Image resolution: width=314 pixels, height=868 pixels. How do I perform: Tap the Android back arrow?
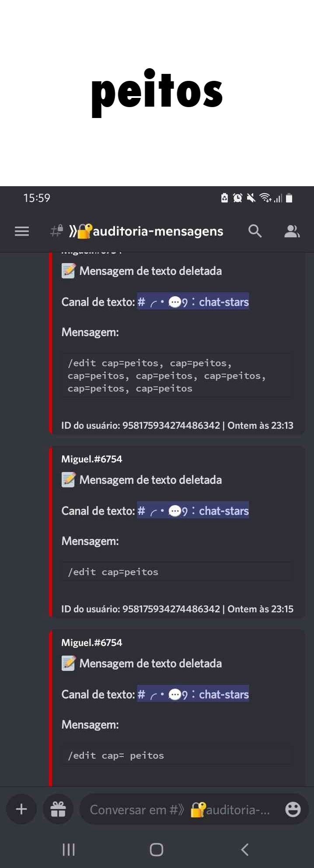click(x=245, y=850)
